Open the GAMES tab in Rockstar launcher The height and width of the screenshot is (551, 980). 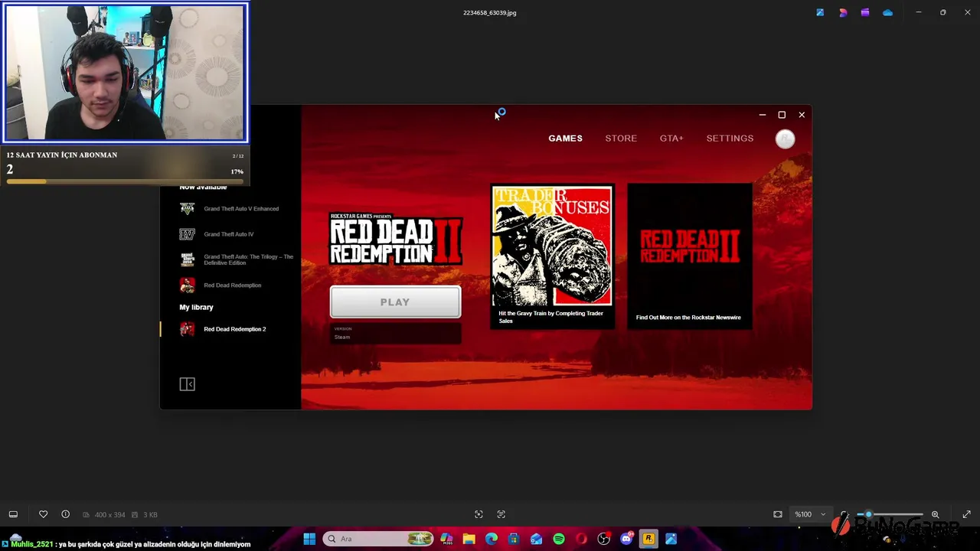pyautogui.click(x=565, y=139)
